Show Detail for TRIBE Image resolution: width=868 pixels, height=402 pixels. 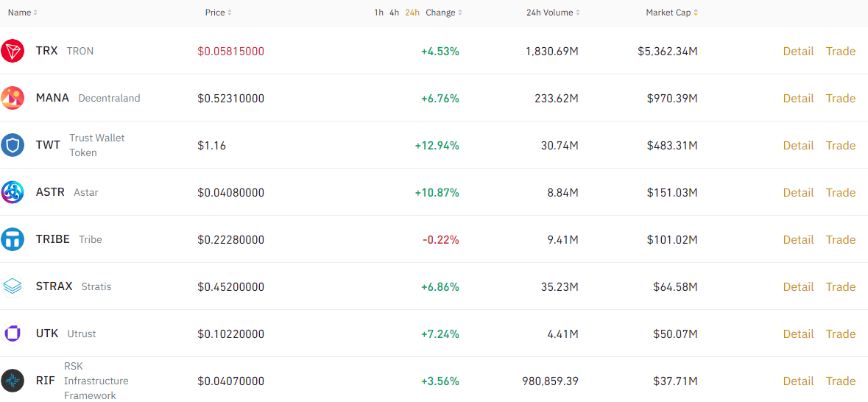click(798, 239)
